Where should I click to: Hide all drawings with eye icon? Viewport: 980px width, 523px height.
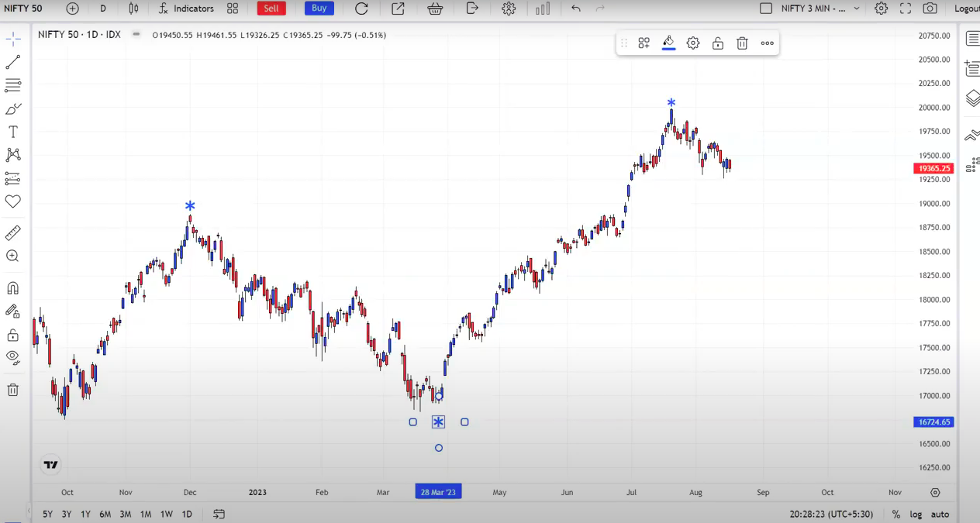point(13,357)
